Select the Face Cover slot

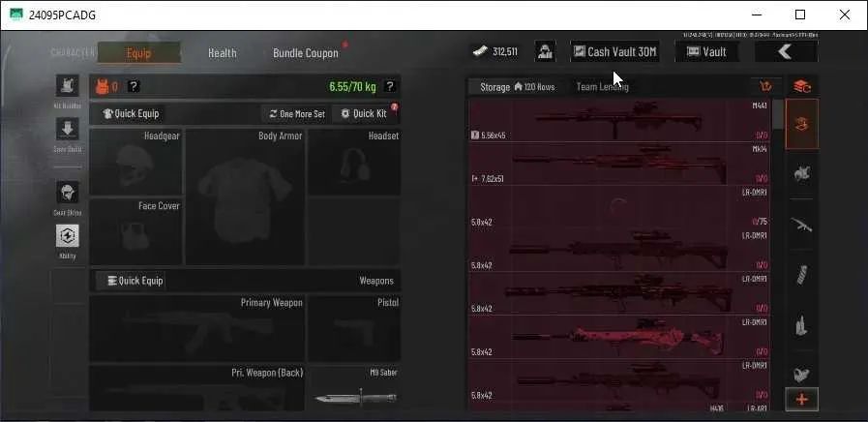[x=135, y=231]
